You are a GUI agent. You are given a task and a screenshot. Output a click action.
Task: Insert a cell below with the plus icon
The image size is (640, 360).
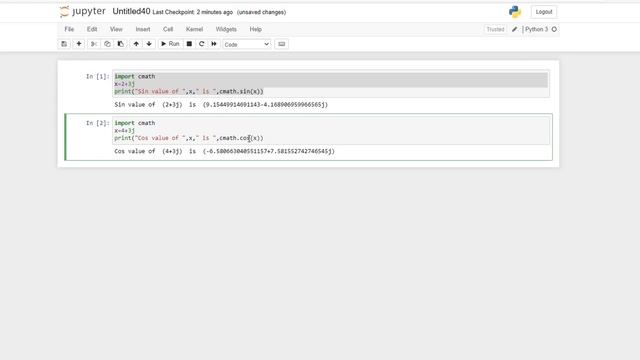coord(79,44)
